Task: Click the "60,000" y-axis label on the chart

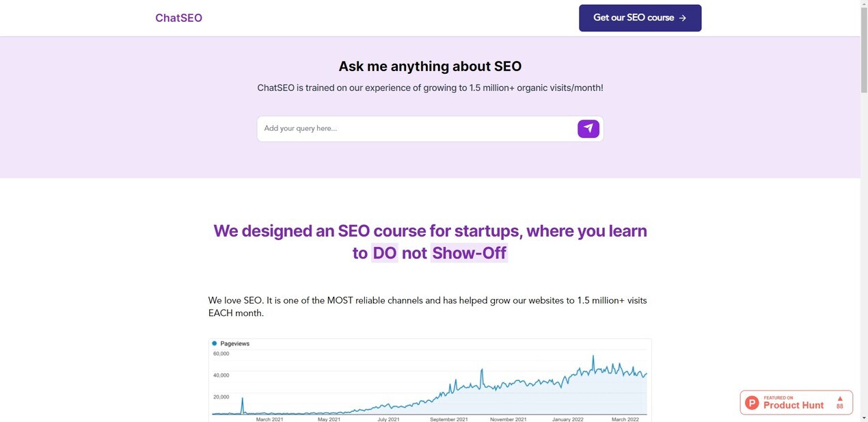Action: click(221, 354)
